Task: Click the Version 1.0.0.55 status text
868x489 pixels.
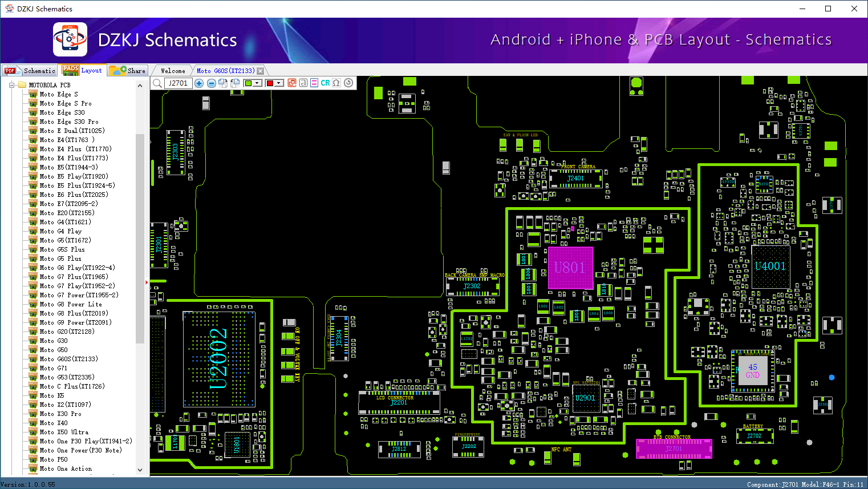Action: coord(28,484)
